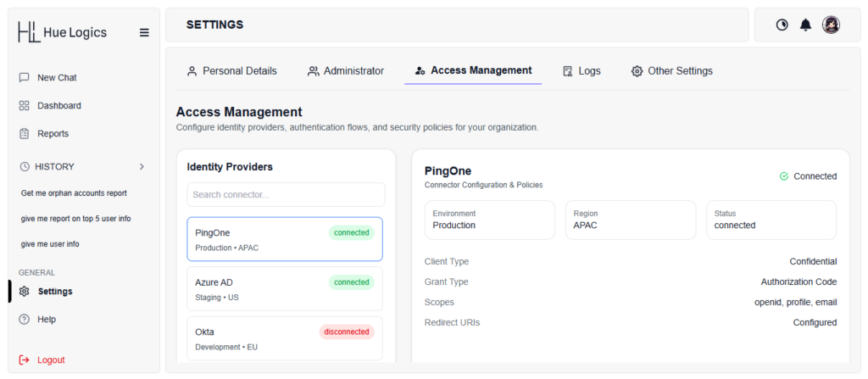Click the Help item in sidebar
The height and width of the screenshot is (379, 868).
(47, 320)
